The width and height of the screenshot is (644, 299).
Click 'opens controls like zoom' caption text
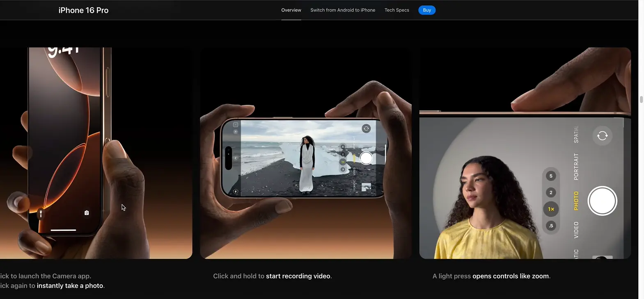tap(511, 276)
